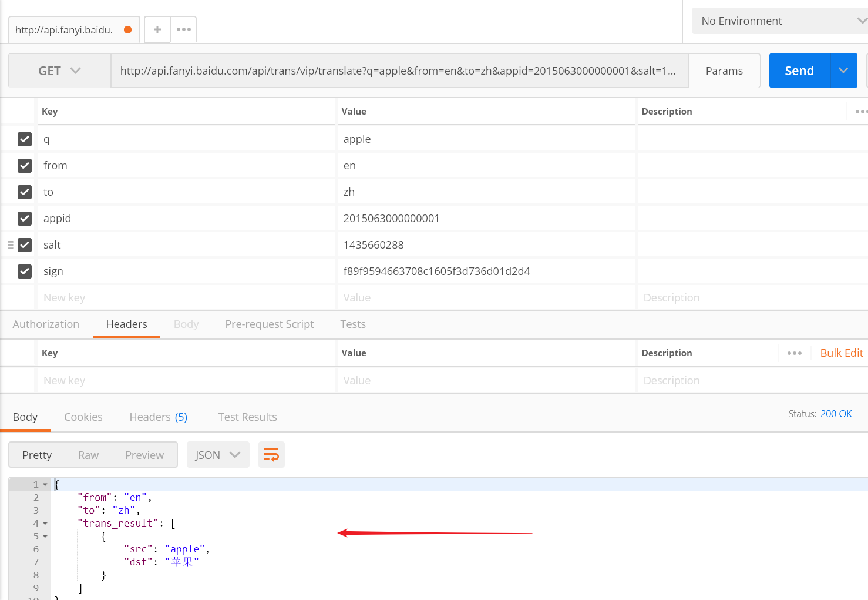
Task: Open the Send button dropdown arrow
Action: coord(844,71)
